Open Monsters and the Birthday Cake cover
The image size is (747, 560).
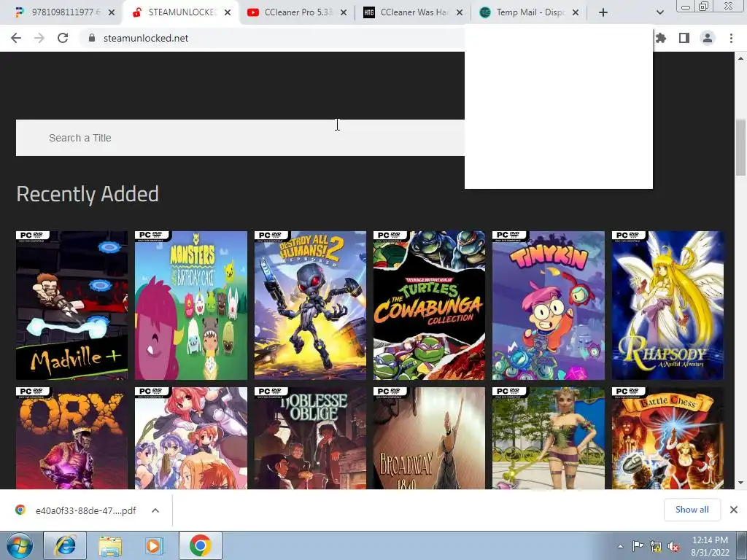(191, 306)
